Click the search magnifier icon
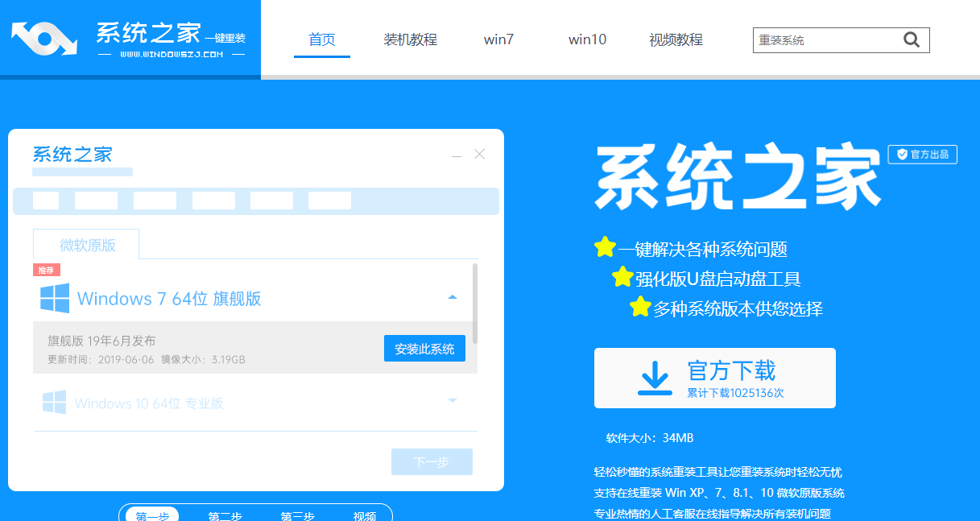The image size is (980, 521). point(911,39)
